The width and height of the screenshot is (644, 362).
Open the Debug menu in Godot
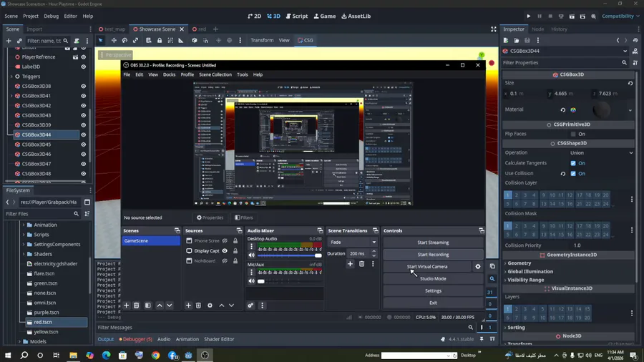pos(51,16)
